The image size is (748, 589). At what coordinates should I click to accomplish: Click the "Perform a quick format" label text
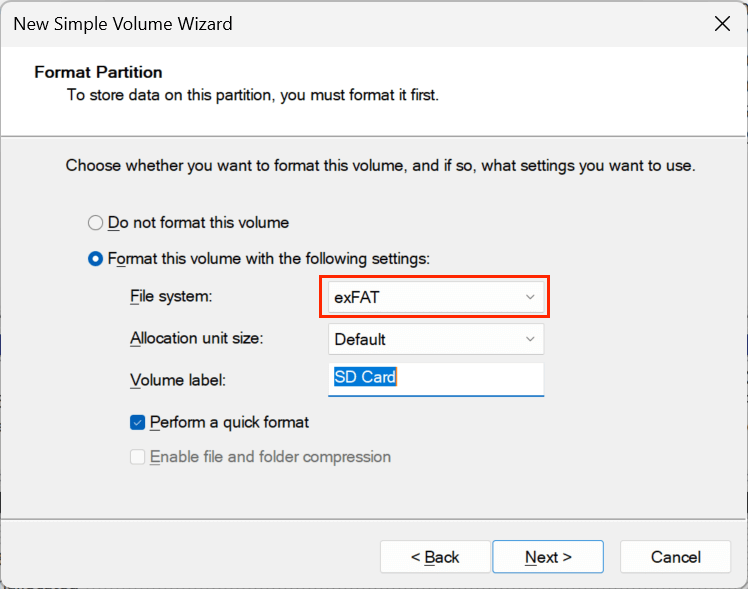229,423
